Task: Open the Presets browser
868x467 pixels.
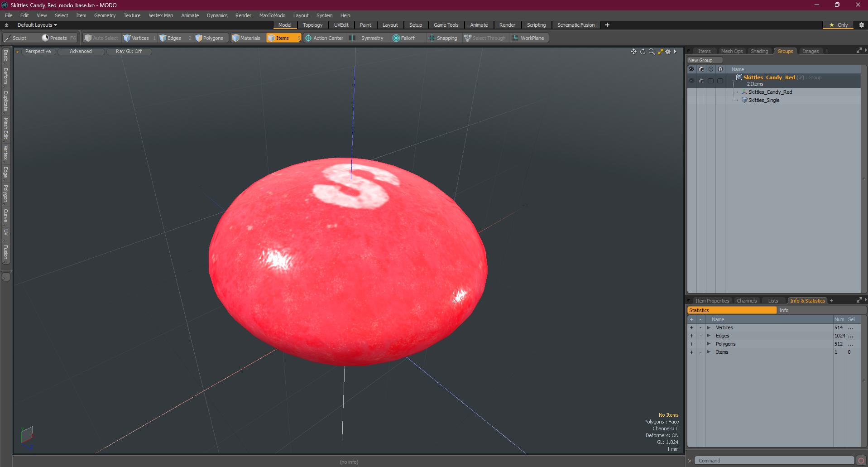Action: click(x=58, y=38)
